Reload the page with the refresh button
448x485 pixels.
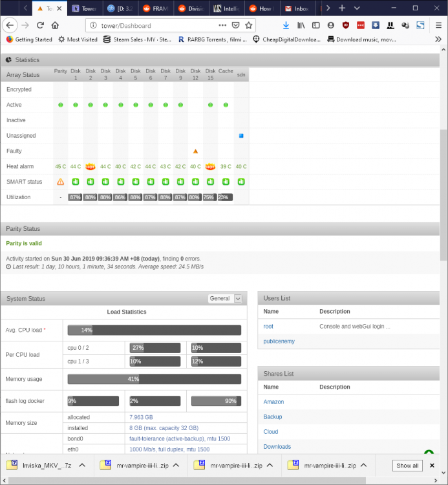coord(40,25)
